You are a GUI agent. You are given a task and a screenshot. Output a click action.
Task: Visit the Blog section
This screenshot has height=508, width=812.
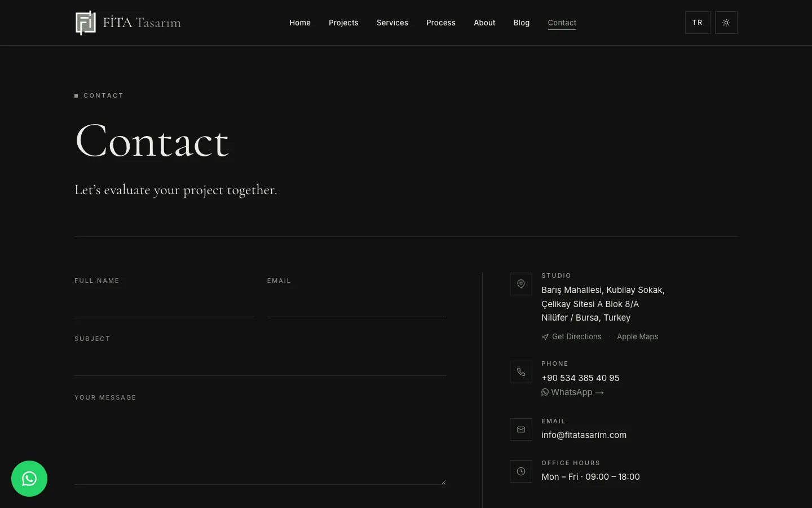point(522,23)
